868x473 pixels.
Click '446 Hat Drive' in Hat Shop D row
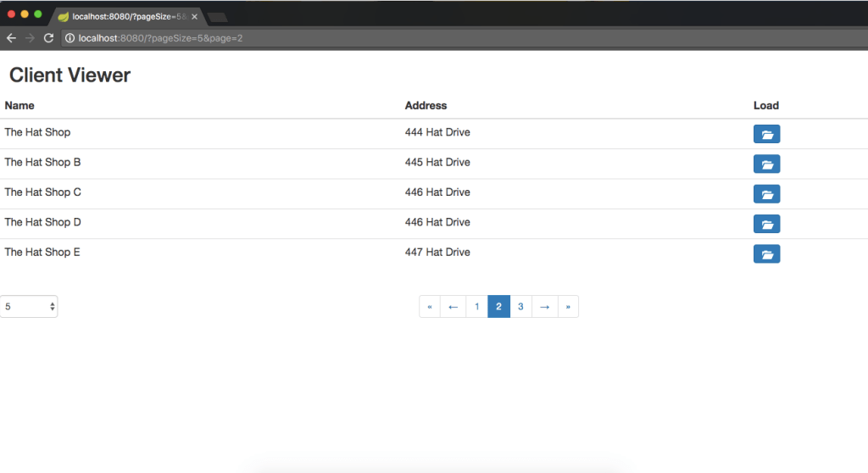coord(437,222)
